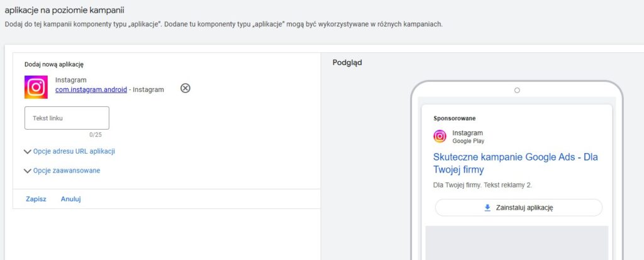Click the Sponsorowane label in the preview

(x=455, y=118)
